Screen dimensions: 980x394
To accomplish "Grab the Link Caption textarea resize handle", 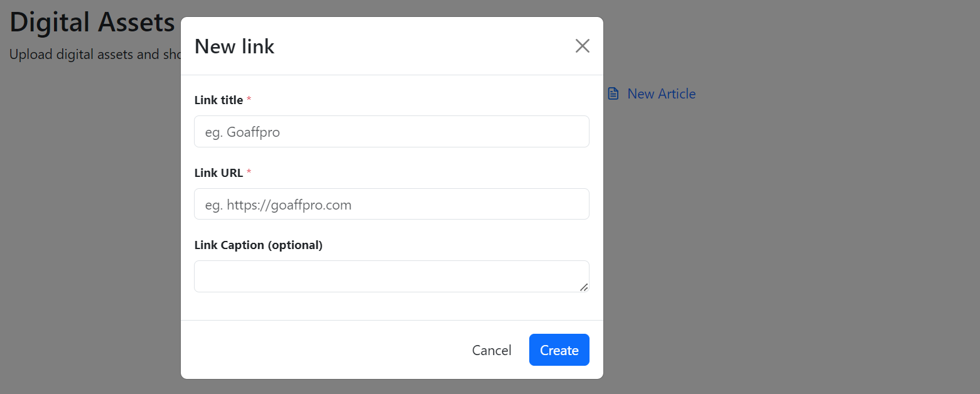I will (x=584, y=287).
